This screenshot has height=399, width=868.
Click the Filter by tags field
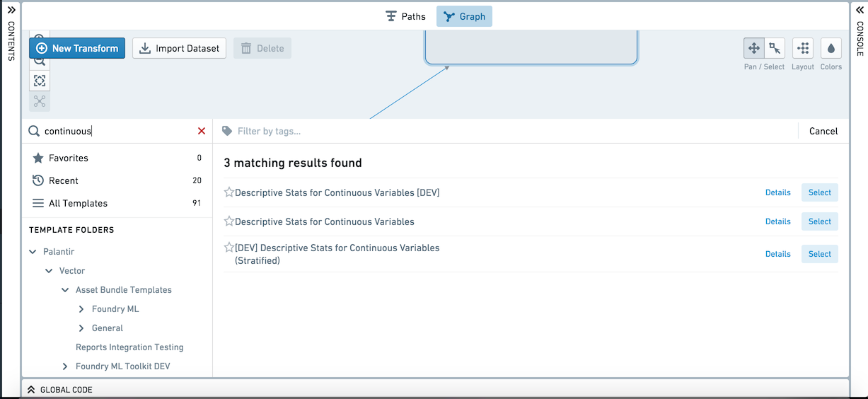[x=509, y=131]
